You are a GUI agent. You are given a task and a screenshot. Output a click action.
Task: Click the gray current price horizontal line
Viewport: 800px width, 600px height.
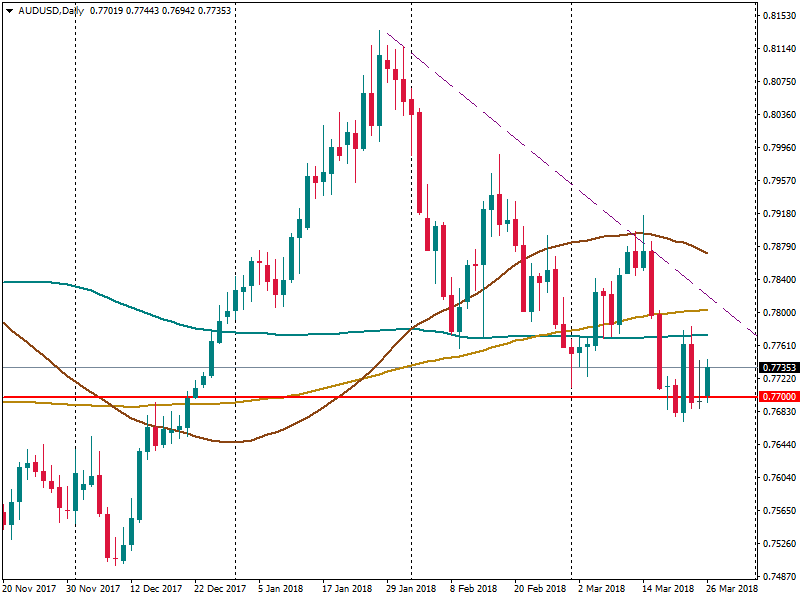pos(300,367)
